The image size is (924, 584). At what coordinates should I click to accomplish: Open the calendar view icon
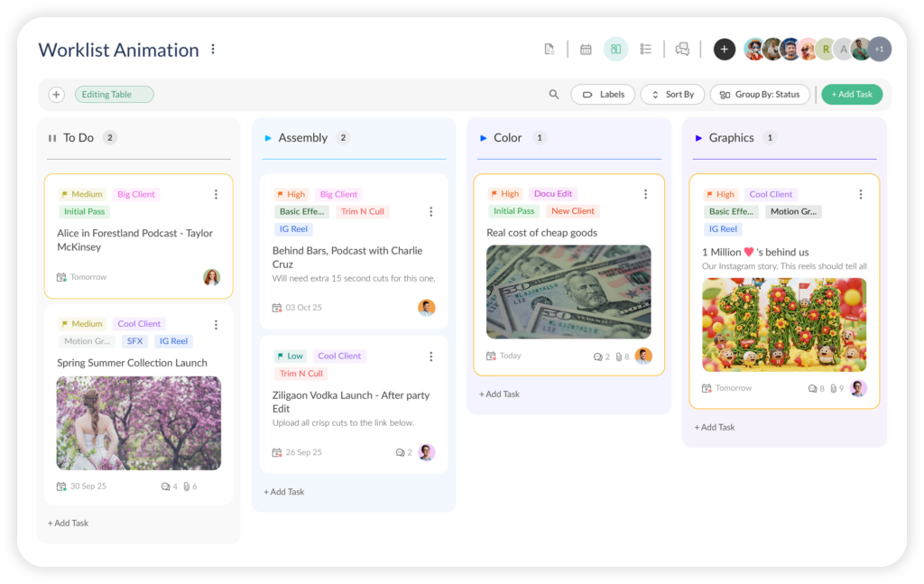click(x=586, y=50)
